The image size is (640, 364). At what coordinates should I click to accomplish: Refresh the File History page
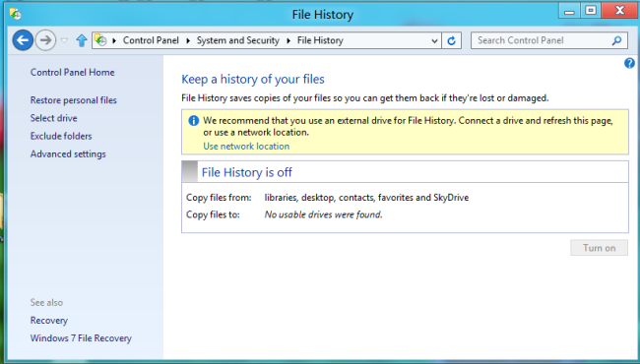pos(451,40)
